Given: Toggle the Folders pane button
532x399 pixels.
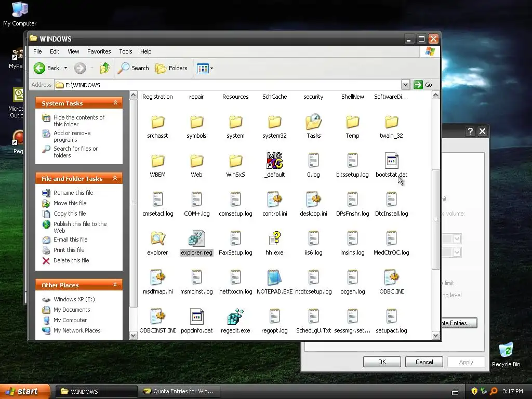Looking at the screenshot, I should point(171,68).
